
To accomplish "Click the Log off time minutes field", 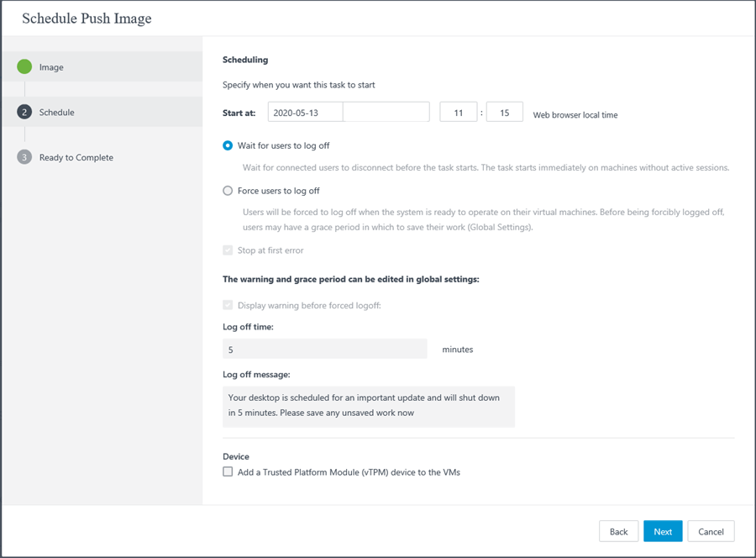I will [324, 349].
